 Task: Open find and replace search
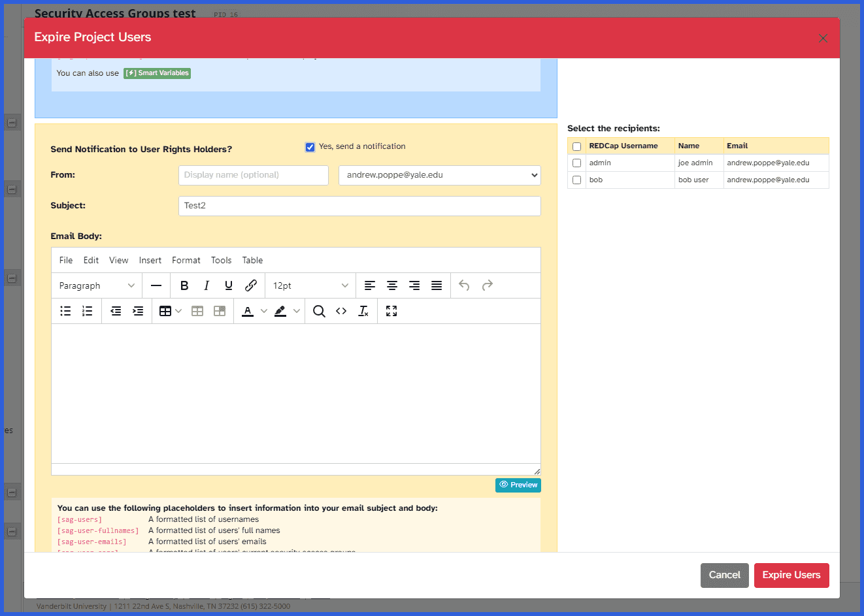pyautogui.click(x=319, y=311)
